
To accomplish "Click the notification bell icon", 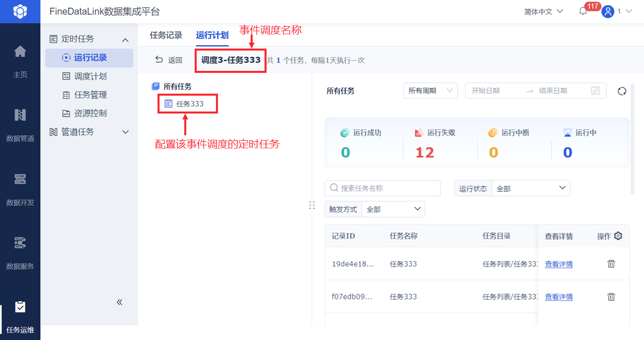I will [x=583, y=11].
